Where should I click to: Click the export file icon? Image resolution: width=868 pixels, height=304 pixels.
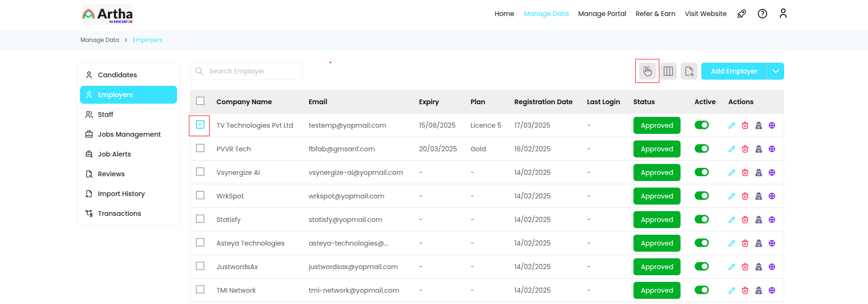pos(689,71)
